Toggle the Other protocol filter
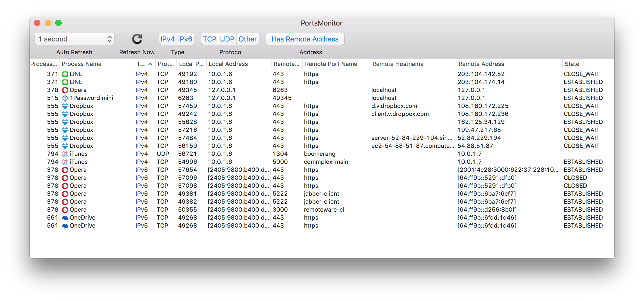The height and width of the screenshot is (301, 644). pyautogui.click(x=248, y=39)
